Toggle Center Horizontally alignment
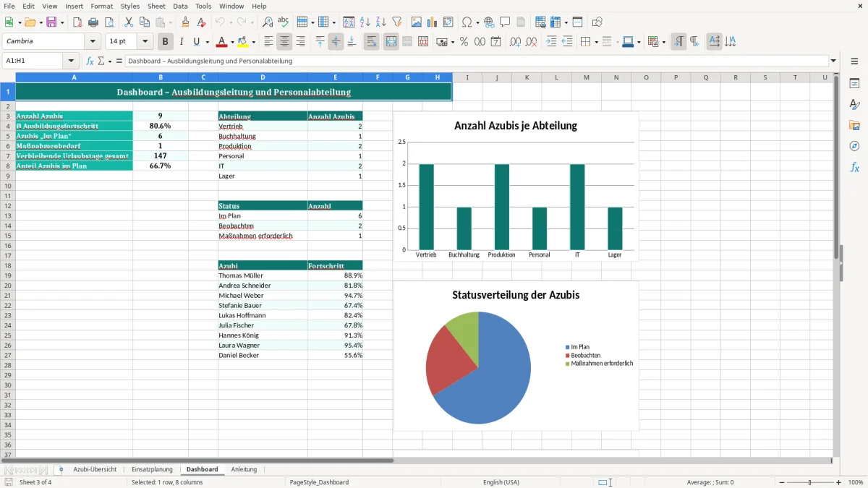The image size is (868, 488). tap(285, 42)
